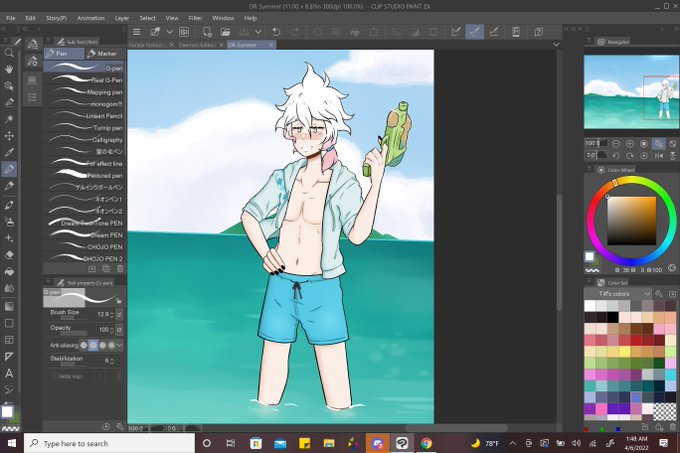The image size is (680, 453).
Task: Open the Filter menu
Action: click(x=195, y=18)
